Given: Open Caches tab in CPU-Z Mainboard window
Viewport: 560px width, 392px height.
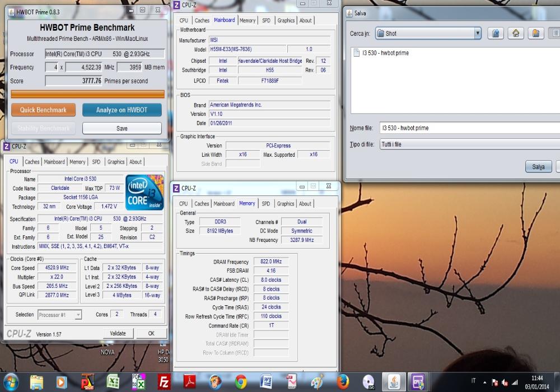Looking at the screenshot, I should click(x=202, y=20).
